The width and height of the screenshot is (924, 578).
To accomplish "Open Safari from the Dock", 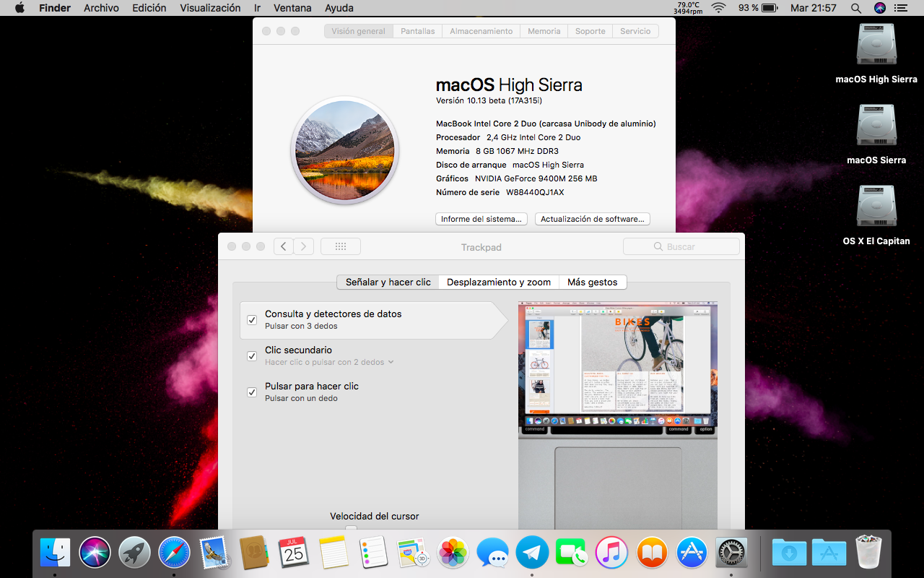I will point(174,553).
